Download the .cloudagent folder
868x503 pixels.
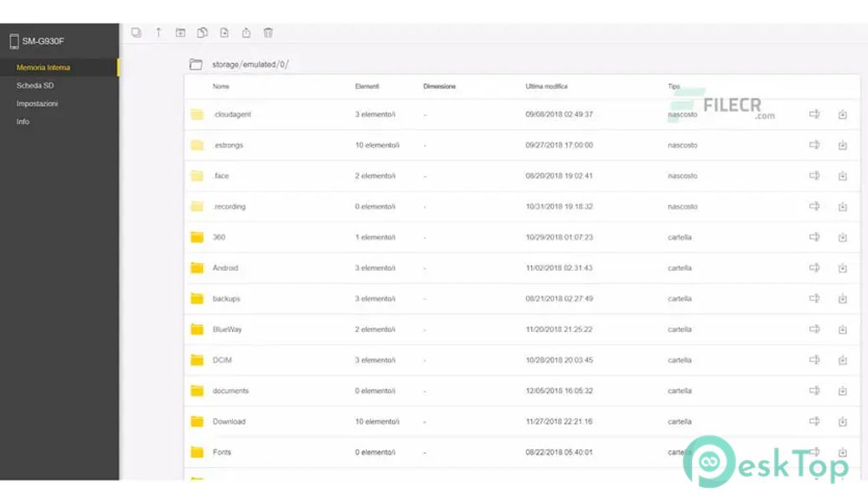(x=843, y=115)
